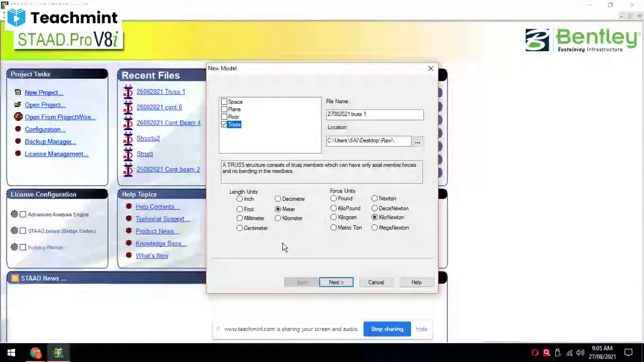Enable the STAAD.beava Bridge Codes checkbox
This screenshot has width=644, height=362.
pos(23,231)
